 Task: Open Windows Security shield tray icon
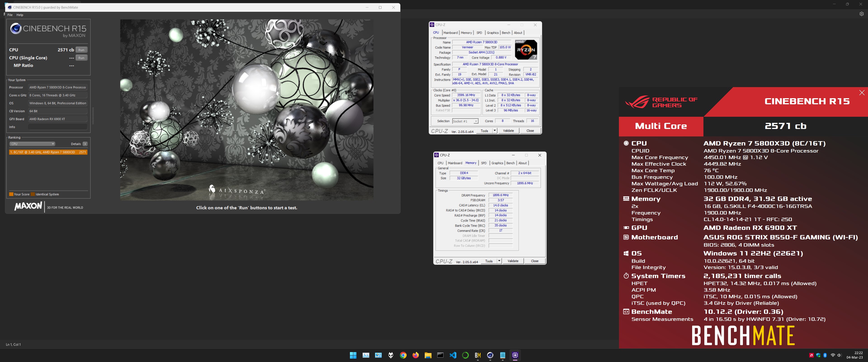[818, 355]
